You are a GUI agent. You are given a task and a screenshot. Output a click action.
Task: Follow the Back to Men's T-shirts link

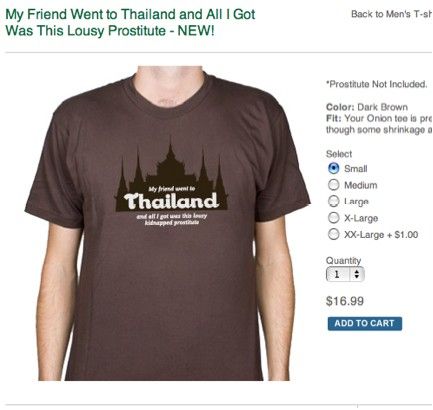(392, 14)
